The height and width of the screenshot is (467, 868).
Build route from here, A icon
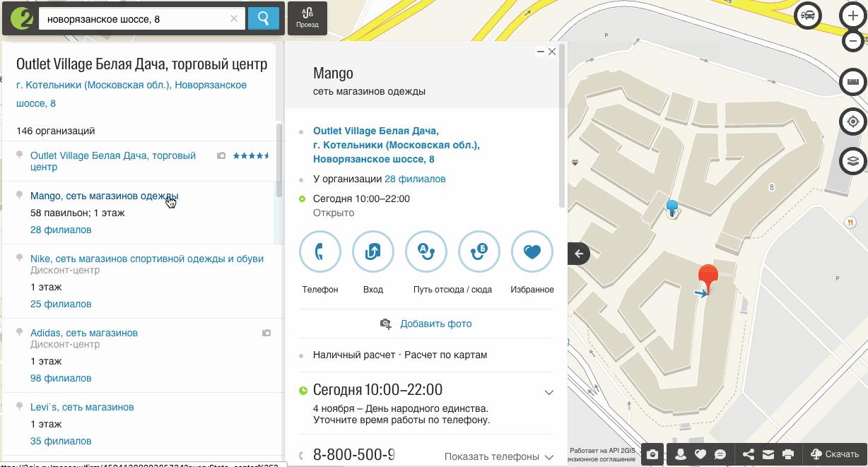(x=426, y=252)
